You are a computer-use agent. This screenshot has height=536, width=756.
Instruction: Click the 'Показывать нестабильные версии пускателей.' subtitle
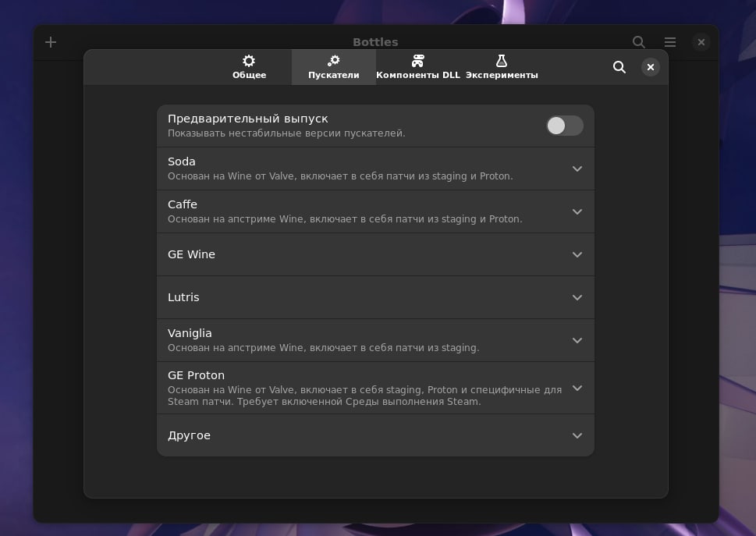pyautogui.click(x=286, y=133)
